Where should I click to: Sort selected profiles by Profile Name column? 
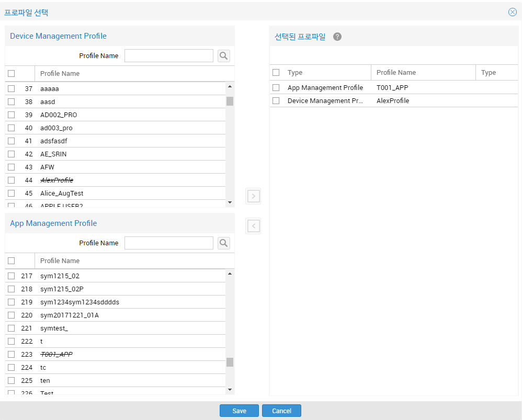pyautogui.click(x=396, y=73)
